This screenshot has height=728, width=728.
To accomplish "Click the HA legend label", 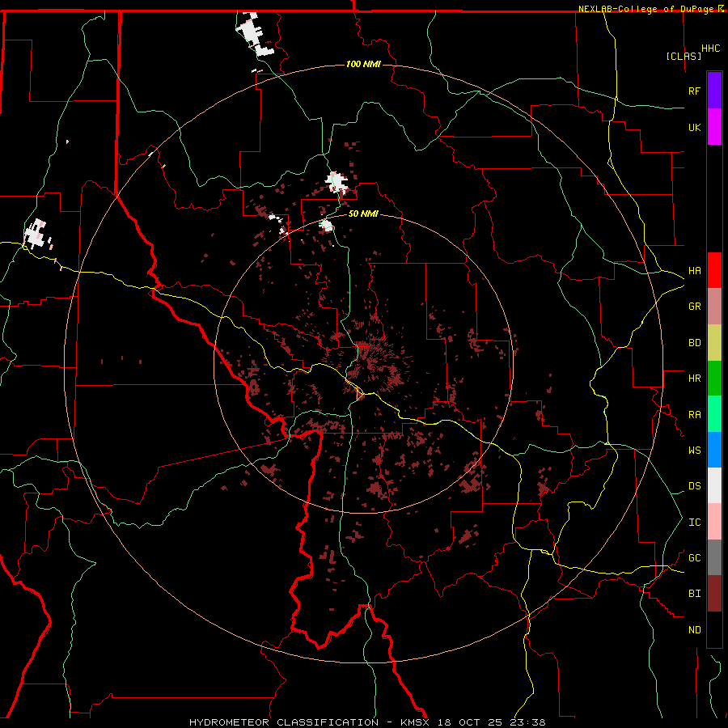I will [695, 271].
